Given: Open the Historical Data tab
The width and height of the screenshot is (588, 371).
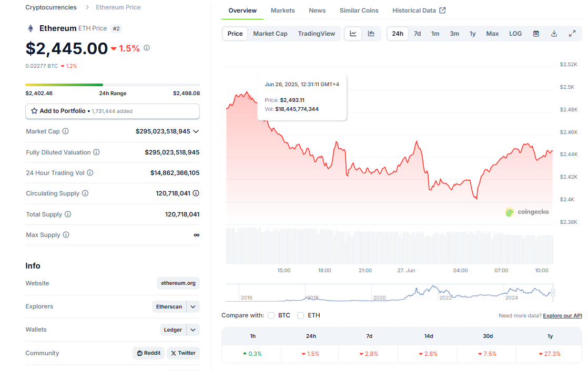Looking at the screenshot, I should coord(419,11).
